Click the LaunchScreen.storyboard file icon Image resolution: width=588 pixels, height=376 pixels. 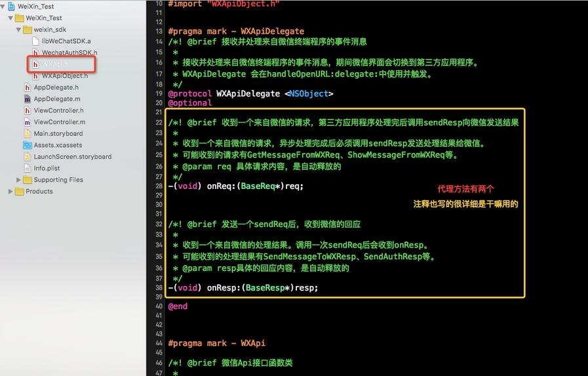[x=28, y=157]
